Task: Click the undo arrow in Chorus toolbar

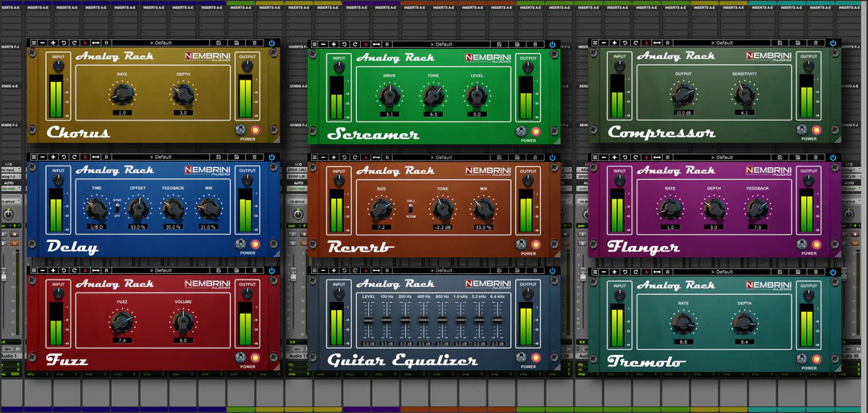Action: tap(63, 43)
